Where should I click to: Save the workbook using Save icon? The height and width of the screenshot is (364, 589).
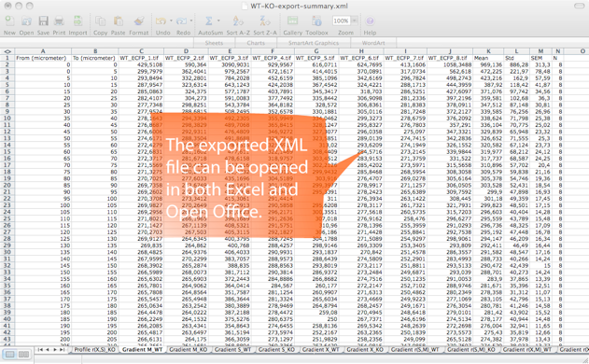pos(43,21)
